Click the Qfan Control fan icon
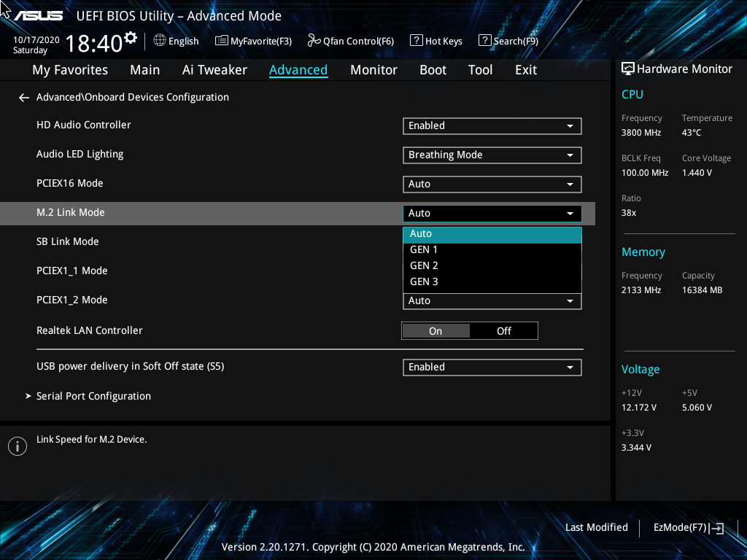The image size is (747, 560). click(314, 41)
